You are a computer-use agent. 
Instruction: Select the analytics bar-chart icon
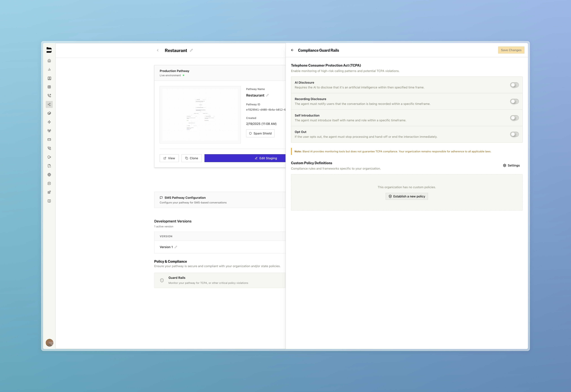(49, 69)
